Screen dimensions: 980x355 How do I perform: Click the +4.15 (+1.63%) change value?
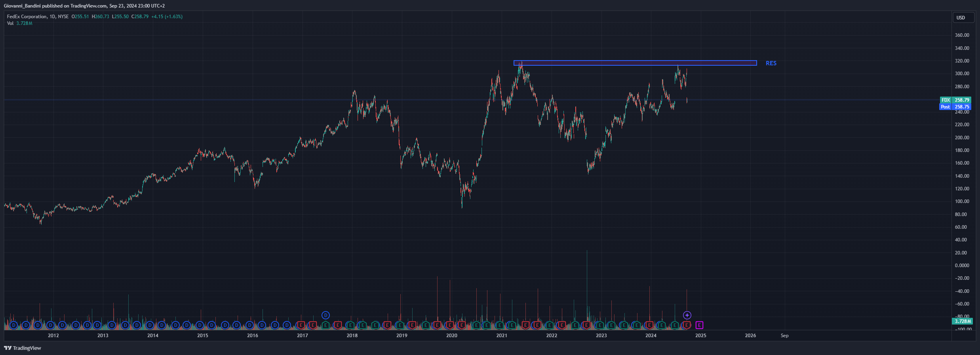click(167, 17)
